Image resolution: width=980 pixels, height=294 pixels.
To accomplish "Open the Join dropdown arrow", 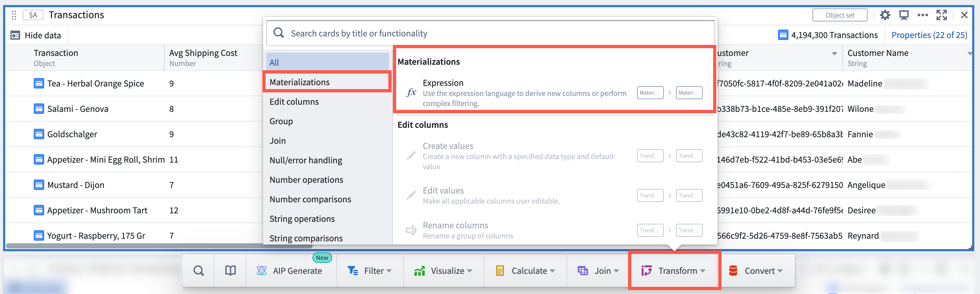I will click(x=616, y=271).
